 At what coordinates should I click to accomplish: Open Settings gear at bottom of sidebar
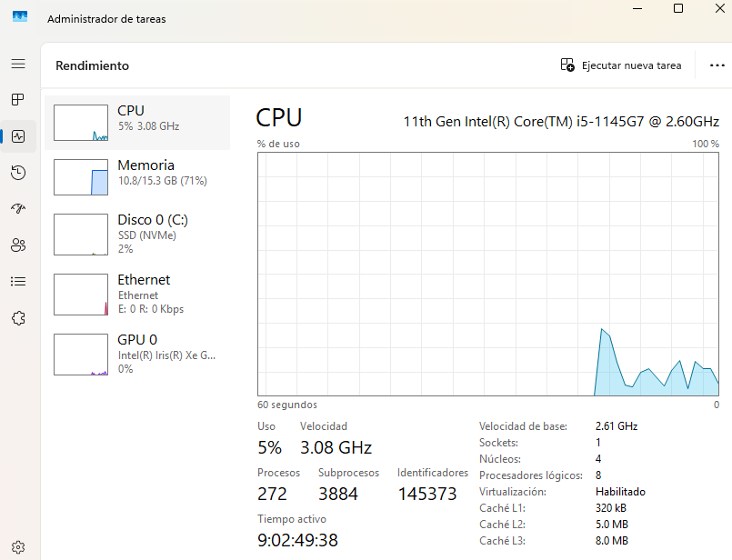(x=18, y=548)
